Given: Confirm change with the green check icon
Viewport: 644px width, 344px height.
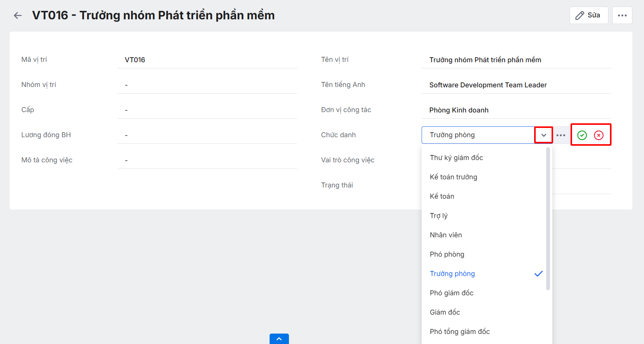Looking at the screenshot, I should pos(582,135).
